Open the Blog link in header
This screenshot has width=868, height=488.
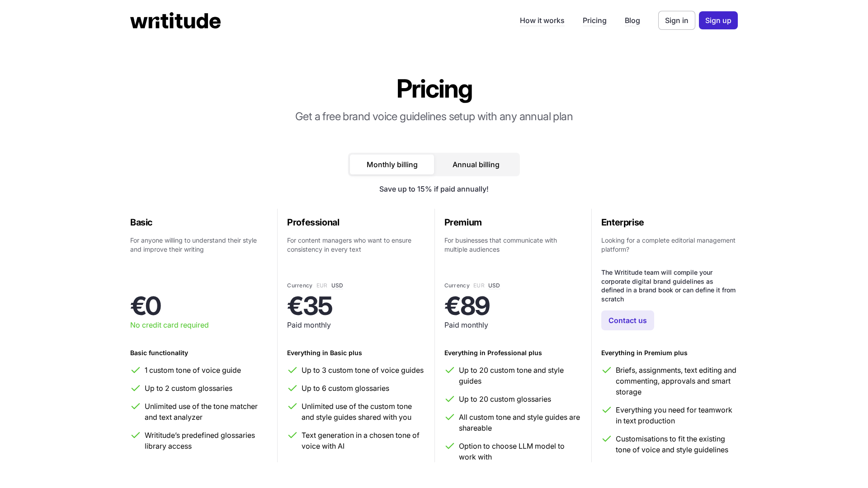coord(632,20)
